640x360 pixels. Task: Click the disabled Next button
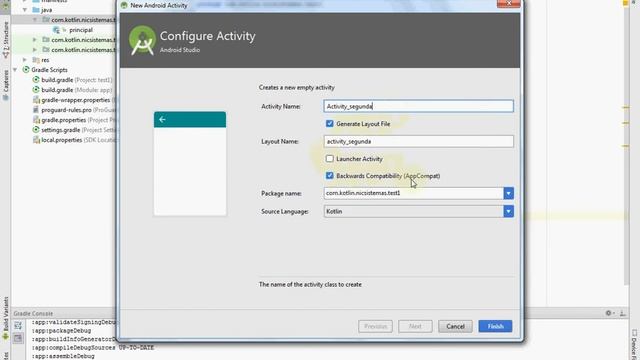coord(415,326)
